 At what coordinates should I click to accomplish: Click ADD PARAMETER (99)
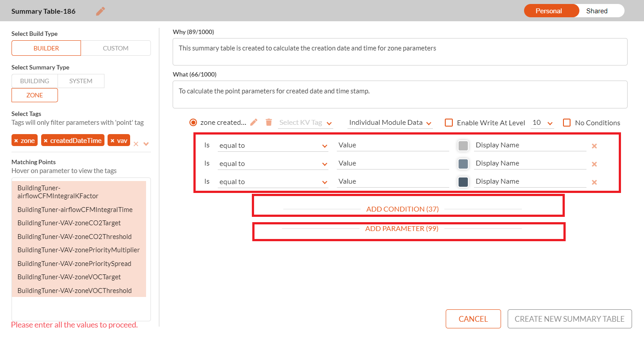click(x=402, y=228)
